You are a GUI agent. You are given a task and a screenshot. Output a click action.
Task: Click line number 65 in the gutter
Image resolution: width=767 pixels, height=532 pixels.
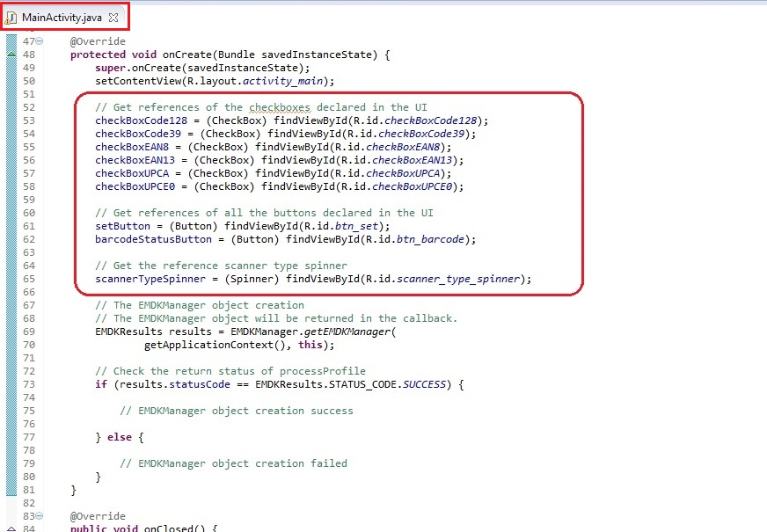coord(29,279)
